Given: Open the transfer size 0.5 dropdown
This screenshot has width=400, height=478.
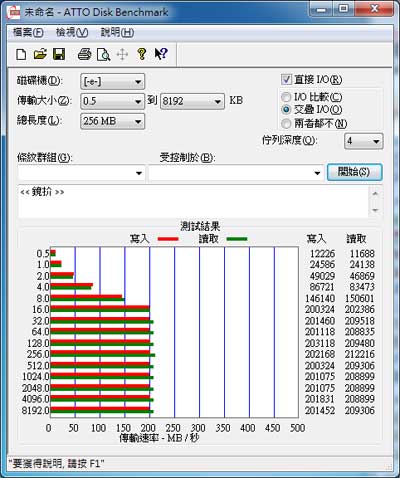Looking at the screenshot, I should coord(112,101).
